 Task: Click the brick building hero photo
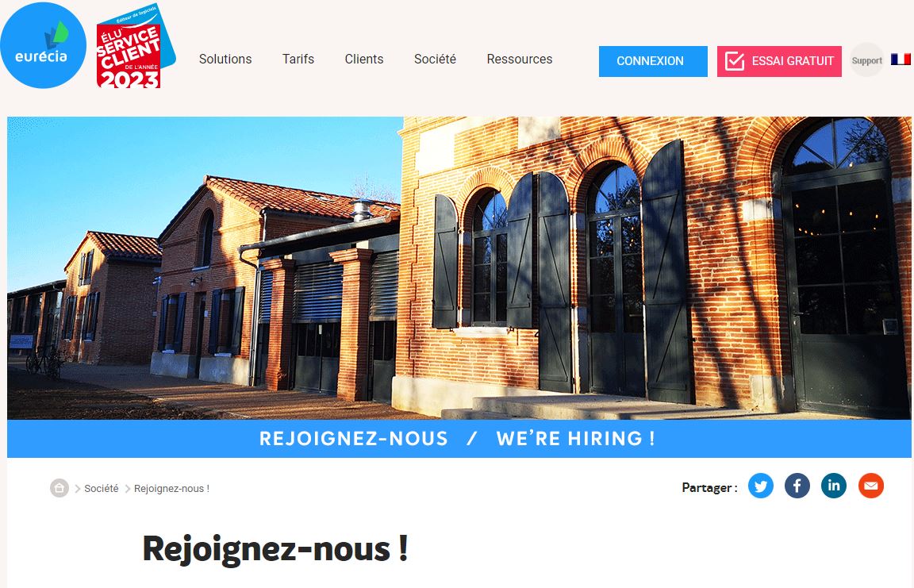459,268
